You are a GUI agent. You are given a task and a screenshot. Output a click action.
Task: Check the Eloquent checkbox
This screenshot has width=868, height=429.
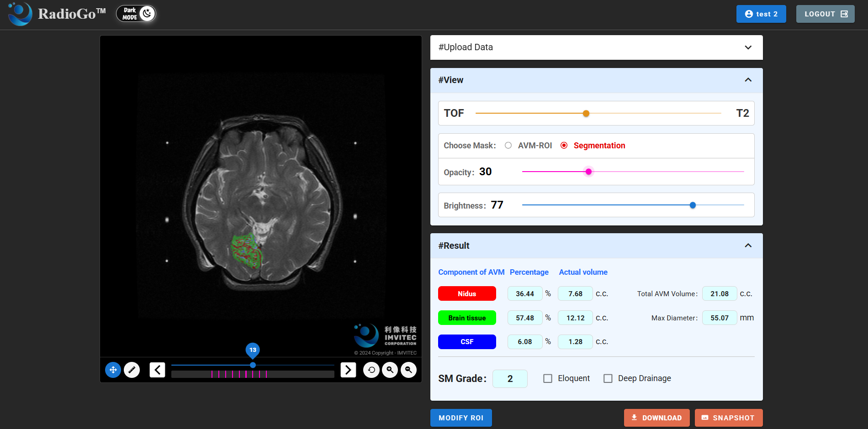pyautogui.click(x=548, y=378)
